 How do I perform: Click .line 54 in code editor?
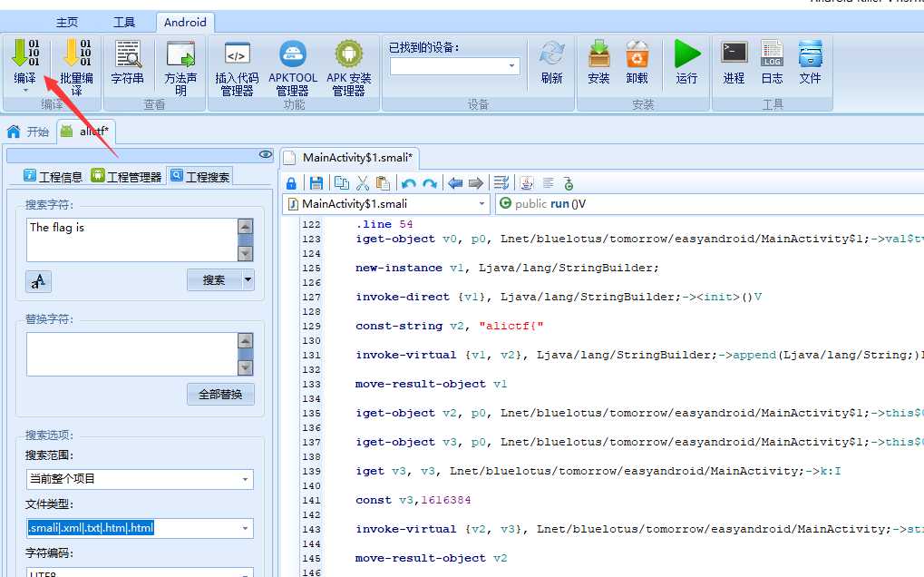[384, 225]
